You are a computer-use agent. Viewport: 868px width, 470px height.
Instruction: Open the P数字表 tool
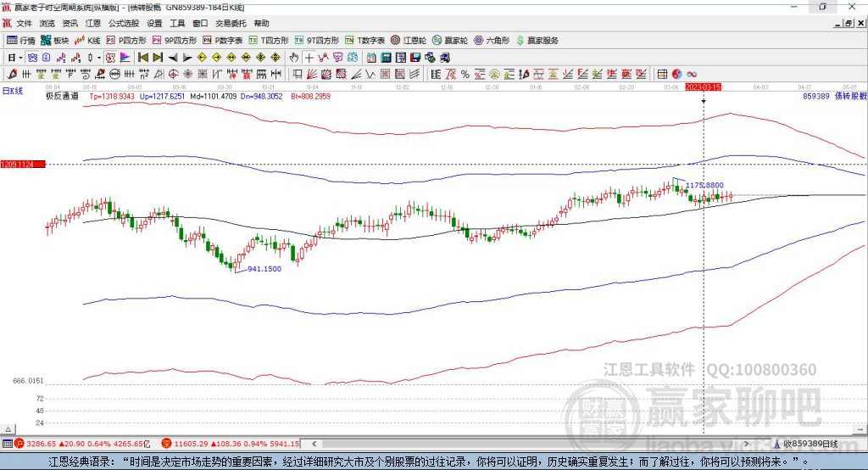(x=223, y=41)
